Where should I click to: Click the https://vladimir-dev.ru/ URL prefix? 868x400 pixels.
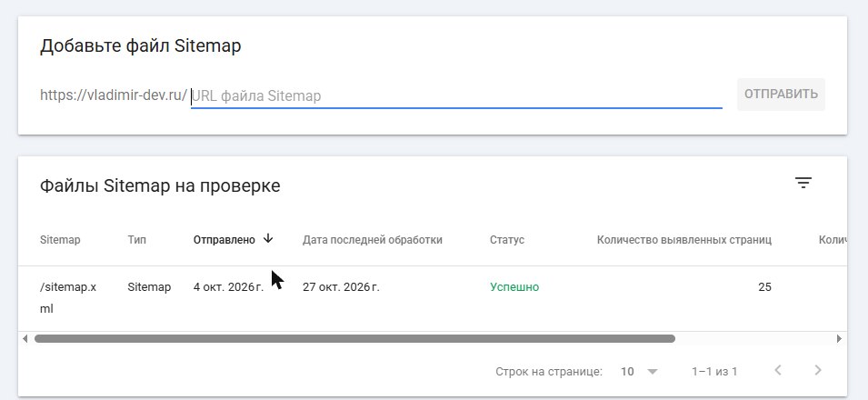(x=114, y=95)
